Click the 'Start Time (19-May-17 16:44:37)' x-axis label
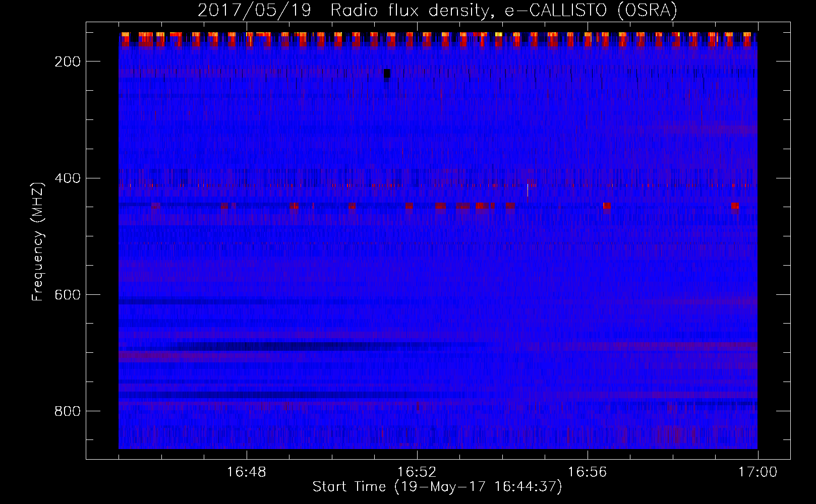This screenshot has height=504, width=816. click(x=437, y=487)
